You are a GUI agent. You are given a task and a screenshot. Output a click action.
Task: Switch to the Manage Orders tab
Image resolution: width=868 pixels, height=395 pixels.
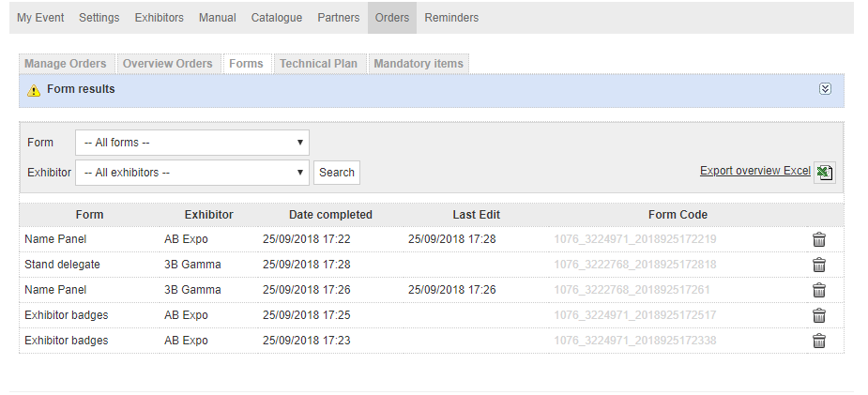[x=66, y=64]
